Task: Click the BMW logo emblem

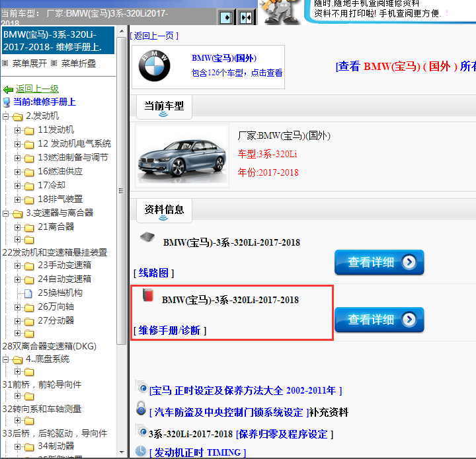Action: click(154, 65)
